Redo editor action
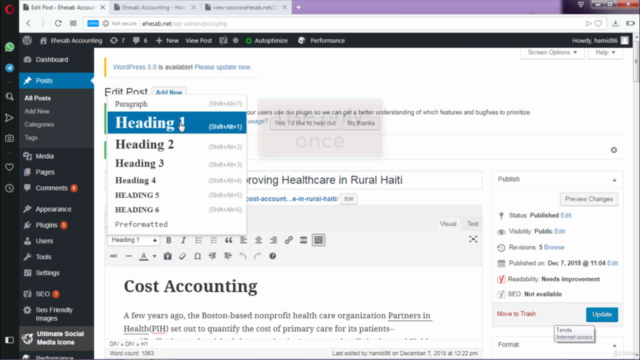The image size is (640, 360). [x=258, y=256]
